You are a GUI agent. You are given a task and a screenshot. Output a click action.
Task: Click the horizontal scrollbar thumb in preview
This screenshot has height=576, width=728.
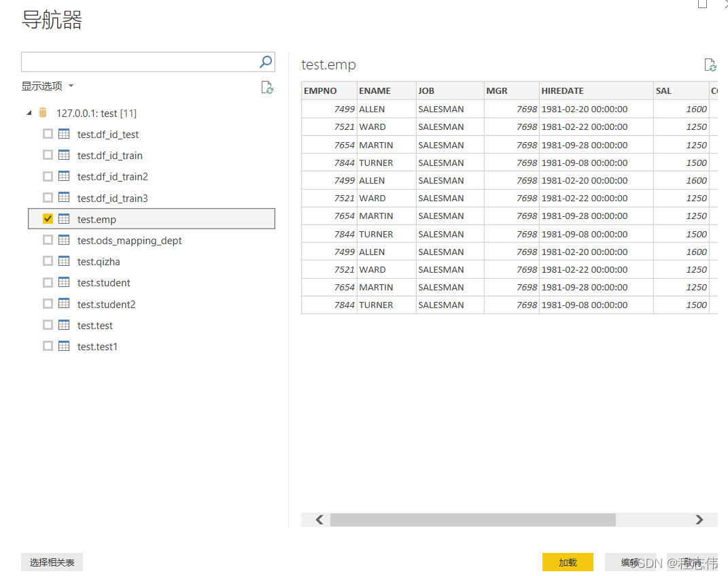pyautogui.click(x=472, y=520)
